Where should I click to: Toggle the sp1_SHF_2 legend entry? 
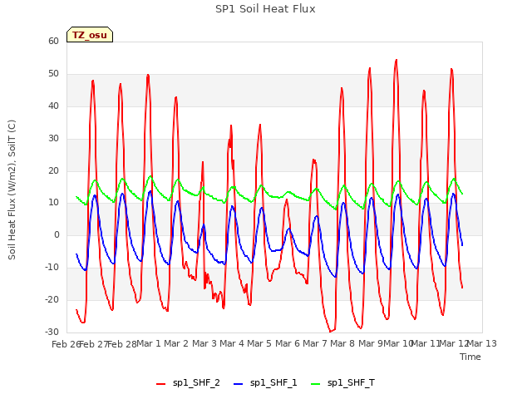pos(188,383)
